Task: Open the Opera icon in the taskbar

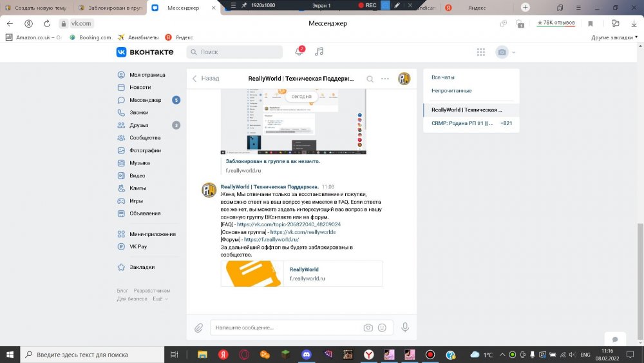Action: click(x=244, y=355)
